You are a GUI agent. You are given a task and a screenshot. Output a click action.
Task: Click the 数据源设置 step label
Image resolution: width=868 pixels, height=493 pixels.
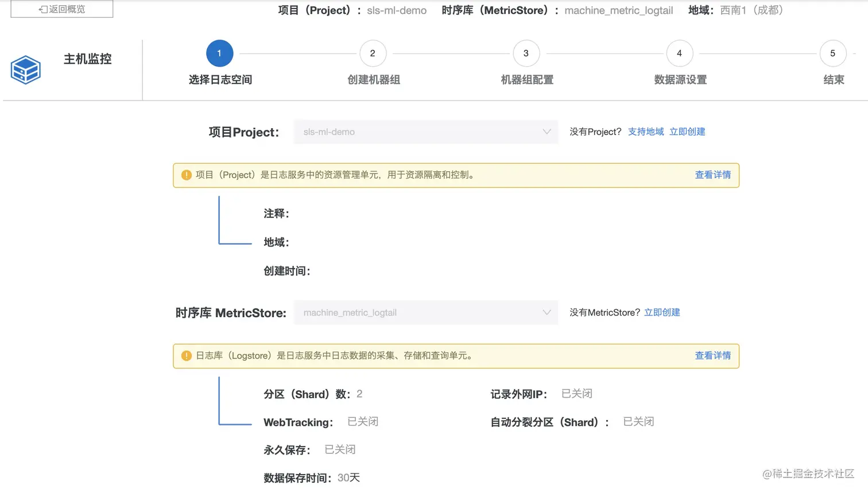pos(680,80)
